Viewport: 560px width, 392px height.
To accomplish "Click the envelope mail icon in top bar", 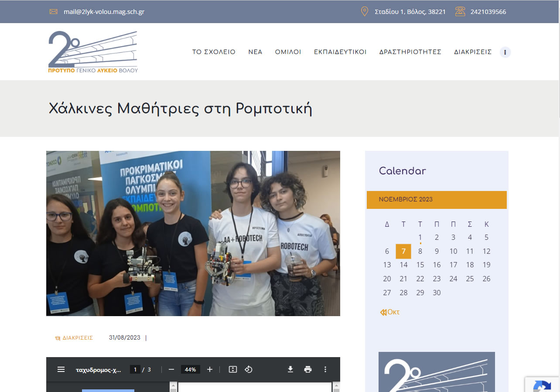I will tap(54, 12).
